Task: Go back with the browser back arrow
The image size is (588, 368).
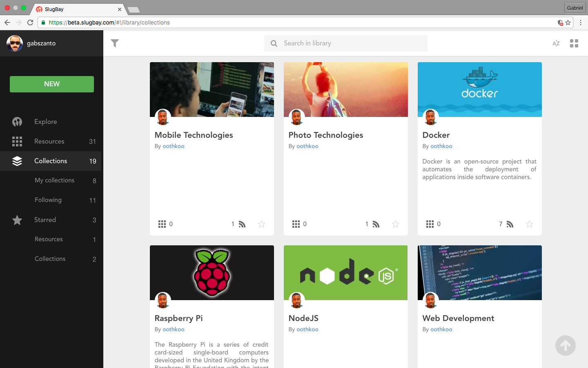Action: tap(7, 22)
